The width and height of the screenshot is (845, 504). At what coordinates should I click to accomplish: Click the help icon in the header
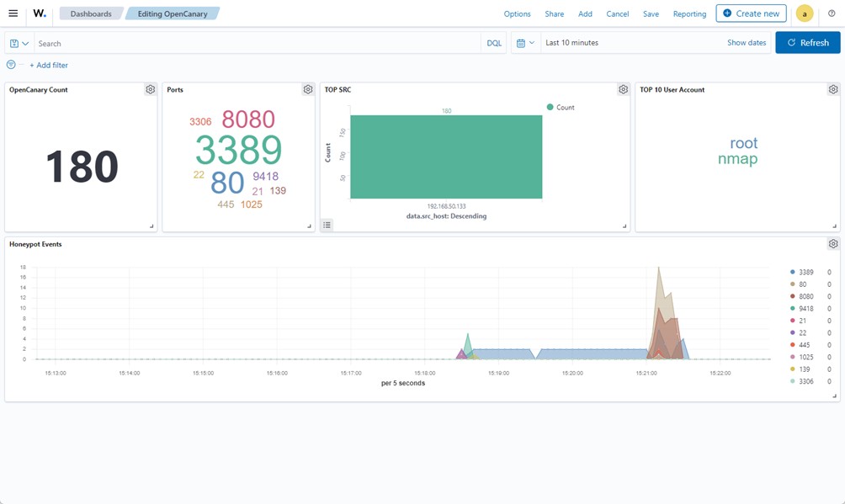832,13
